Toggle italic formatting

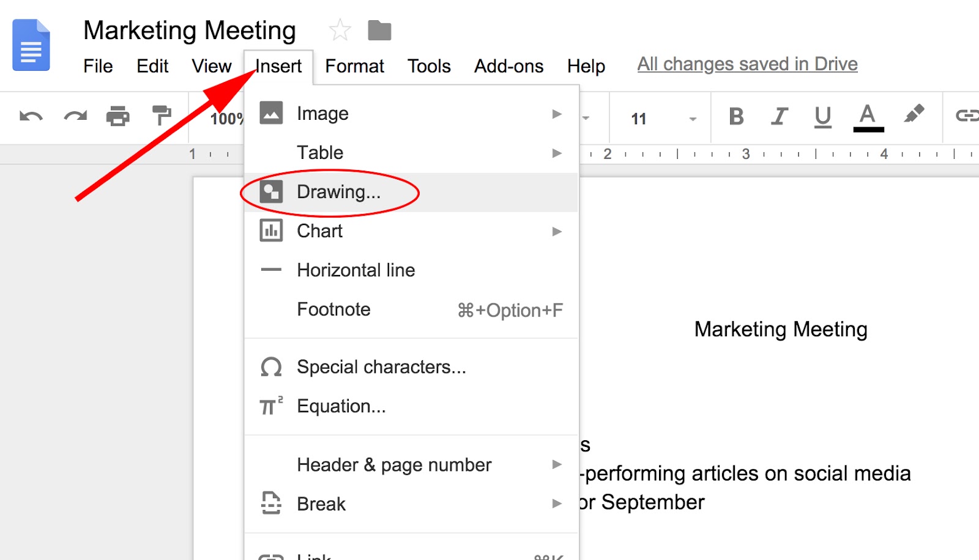pos(780,116)
